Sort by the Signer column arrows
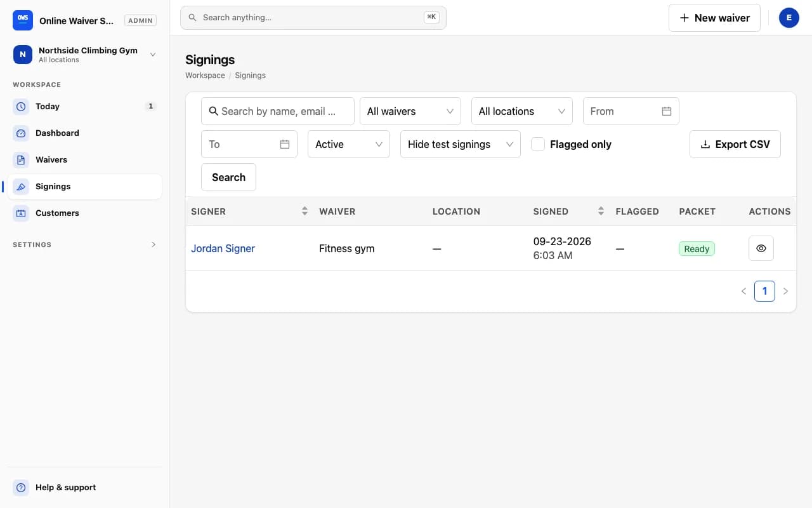The image size is (812, 508). (x=304, y=211)
